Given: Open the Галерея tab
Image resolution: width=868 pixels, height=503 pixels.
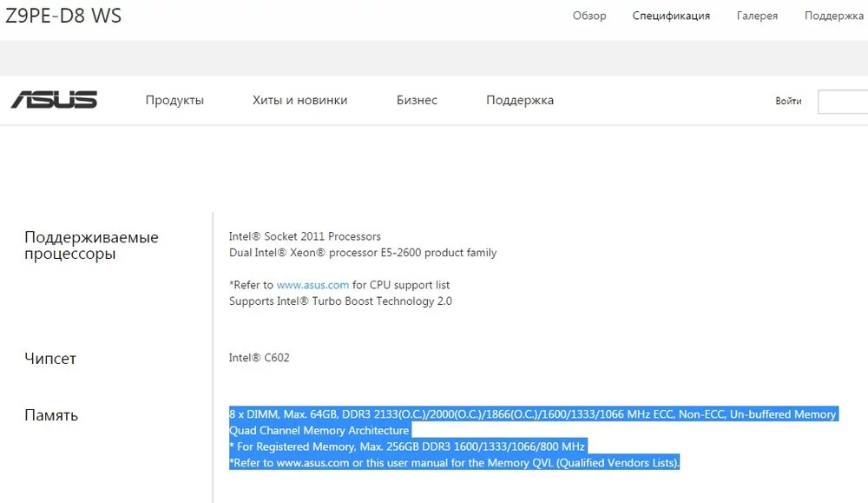Looking at the screenshot, I should point(757,16).
